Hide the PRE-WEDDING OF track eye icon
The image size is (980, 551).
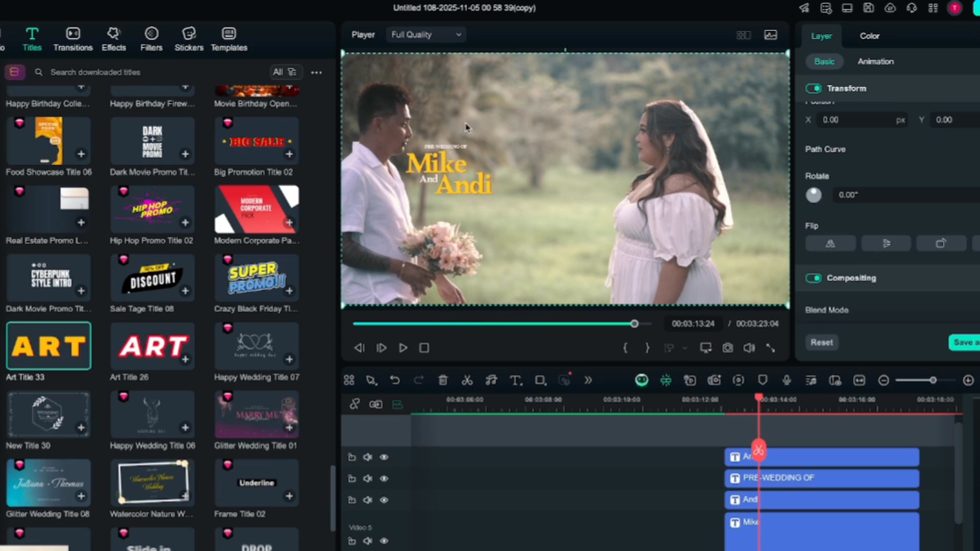pos(384,479)
